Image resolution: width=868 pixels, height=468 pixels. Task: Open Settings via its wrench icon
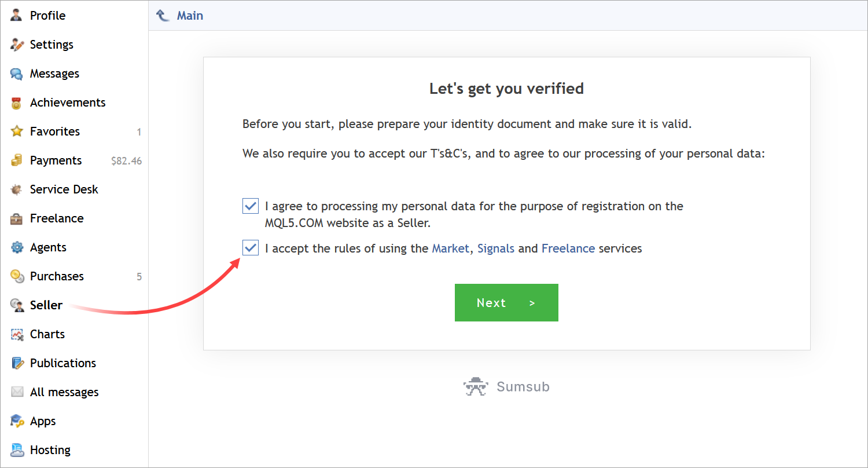(17, 45)
